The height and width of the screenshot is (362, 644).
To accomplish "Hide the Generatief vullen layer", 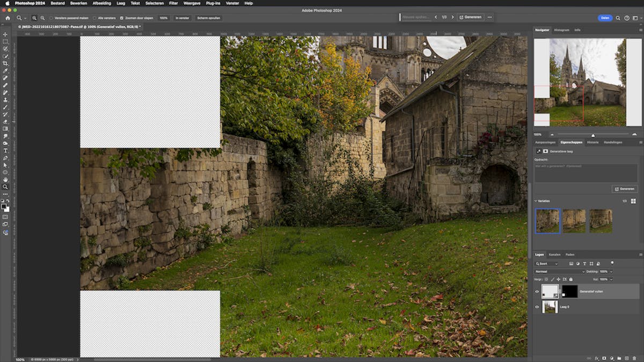I will coord(537,291).
